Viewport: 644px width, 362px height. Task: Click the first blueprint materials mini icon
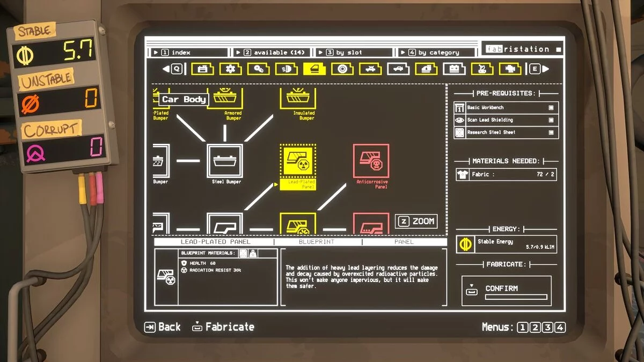click(x=243, y=253)
